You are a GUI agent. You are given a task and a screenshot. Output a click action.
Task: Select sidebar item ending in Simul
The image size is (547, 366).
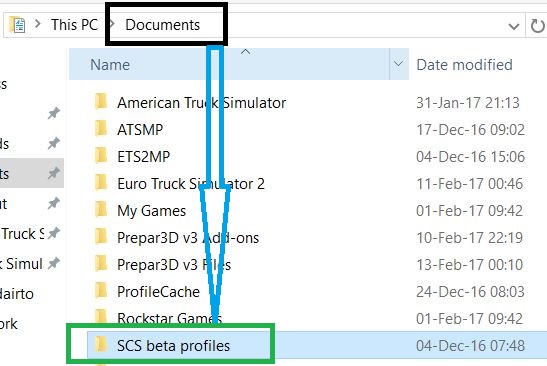[x=21, y=264]
